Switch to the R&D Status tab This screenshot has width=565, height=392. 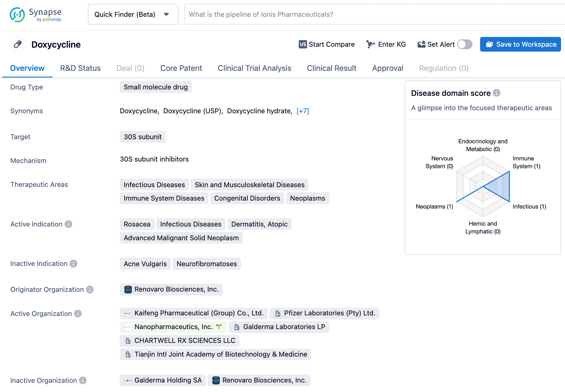point(80,68)
